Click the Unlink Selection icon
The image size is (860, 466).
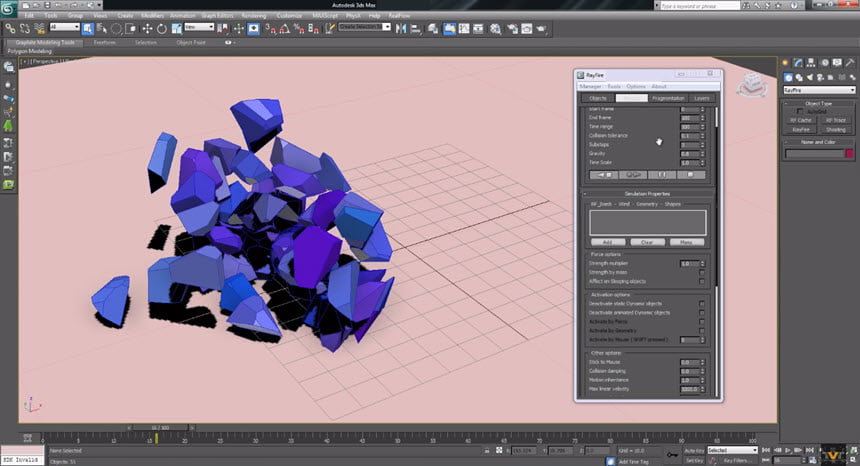coord(25,28)
